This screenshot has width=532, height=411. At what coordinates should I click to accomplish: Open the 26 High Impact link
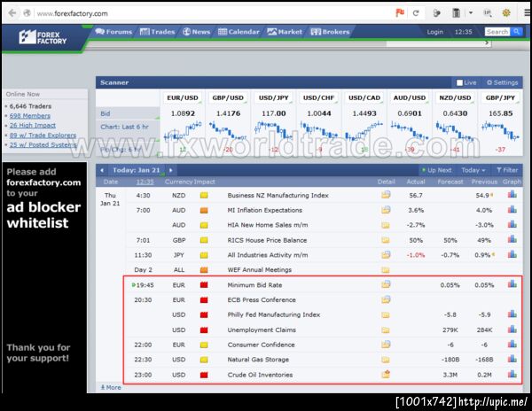33,126
